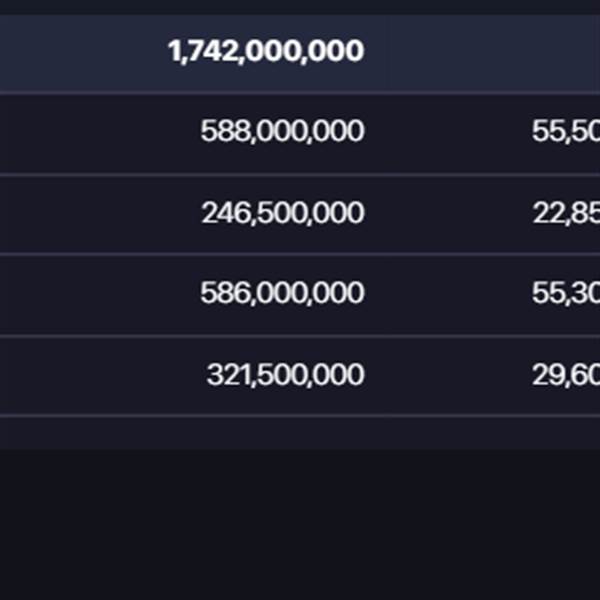This screenshot has height=600, width=600.
Task: Select the 246,500,000 cell
Action: tap(282, 213)
